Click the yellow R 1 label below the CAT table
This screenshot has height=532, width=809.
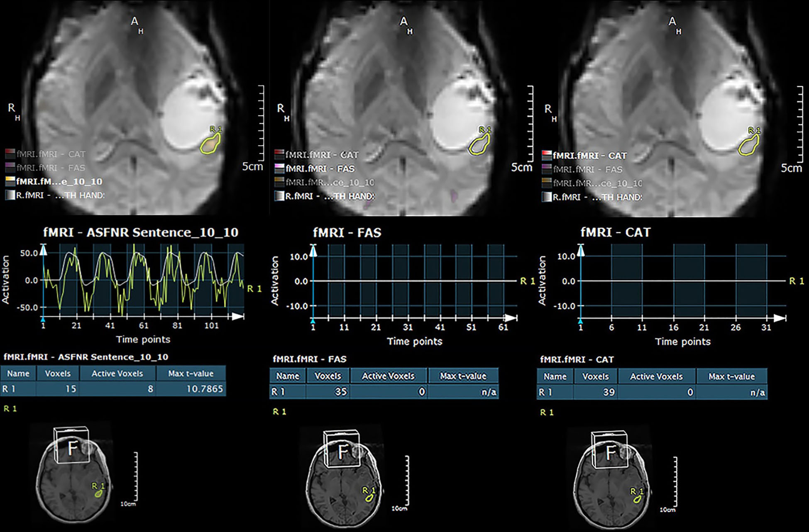click(546, 412)
